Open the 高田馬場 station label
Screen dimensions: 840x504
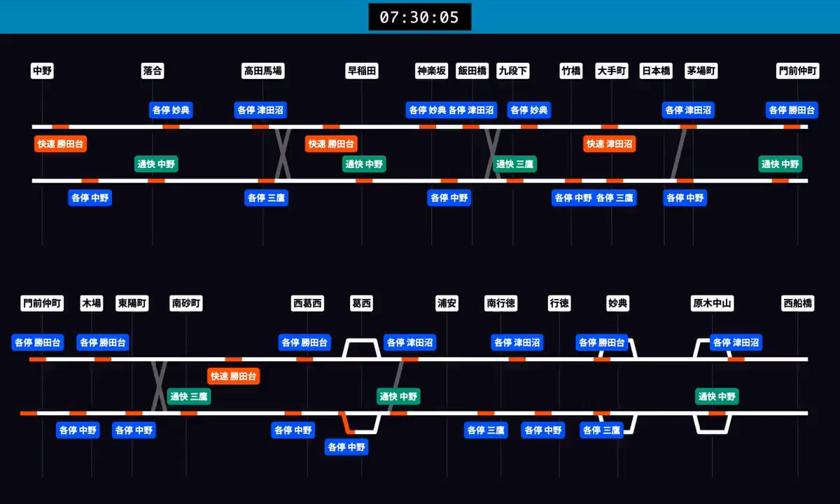(x=263, y=71)
